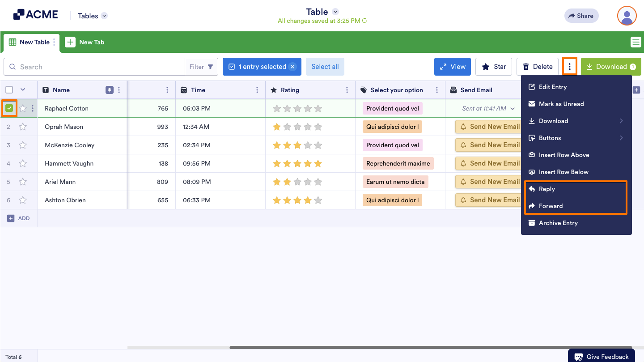Uncheck the Raphael Cotton row checkbox
Image resolution: width=644 pixels, height=362 pixels.
click(x=9, y=108)
